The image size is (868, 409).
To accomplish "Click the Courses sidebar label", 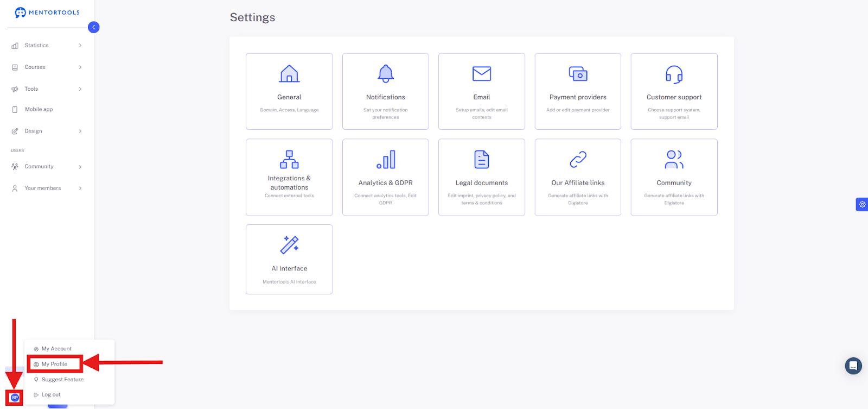I will tap(35, 67).
